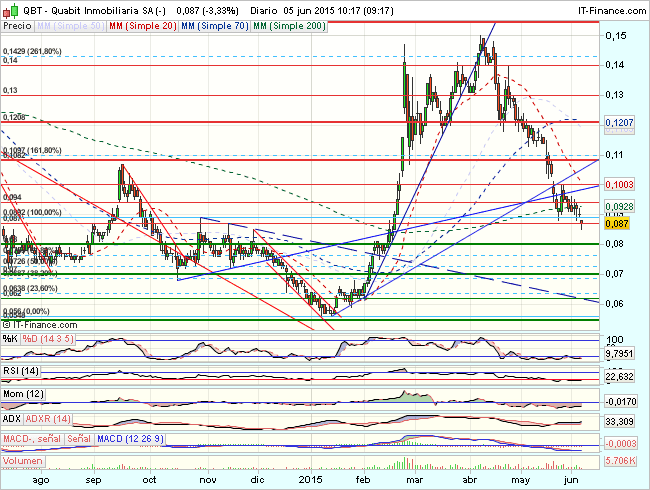Click the volume value 5.706K

pyautogui.click(x=620, y=461)
